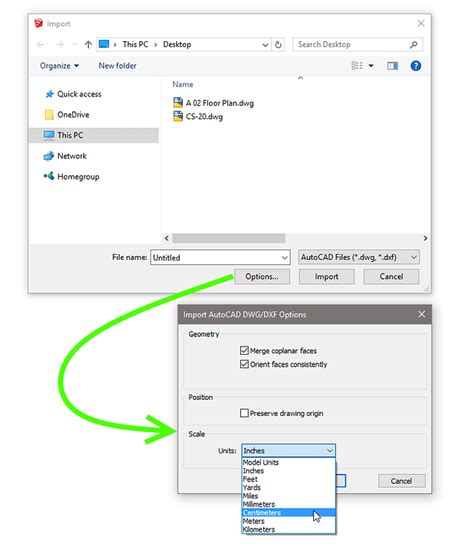
Task: Expand the breadcrumb chevron before This PC
Action: 115,45
